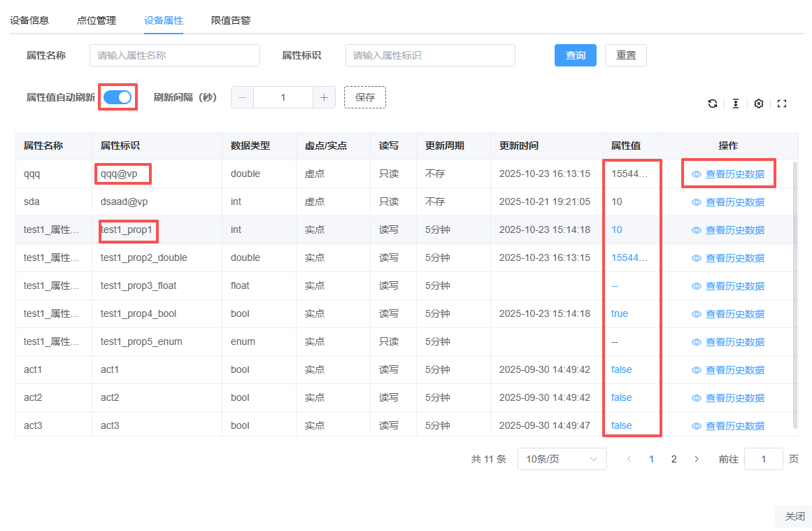812x531 pixels.
Task: Click the minus stepper button
Action: pyautogui.click(x=243, y=97)
